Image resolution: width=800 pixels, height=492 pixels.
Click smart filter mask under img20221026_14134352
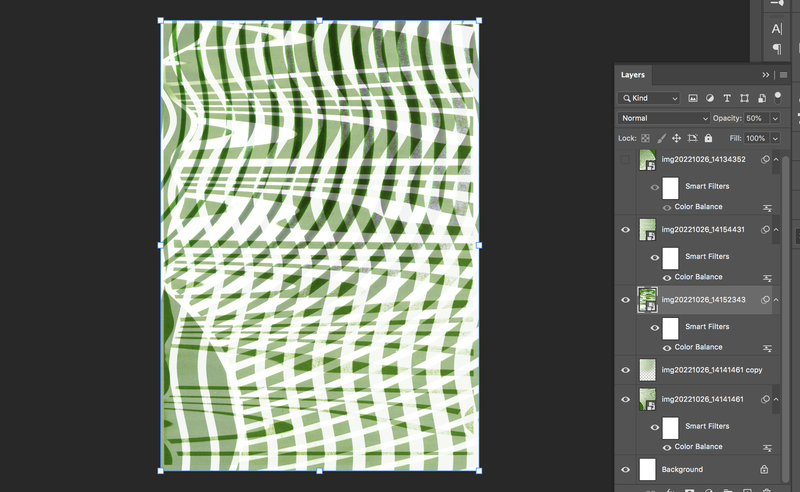click(670, 188)
